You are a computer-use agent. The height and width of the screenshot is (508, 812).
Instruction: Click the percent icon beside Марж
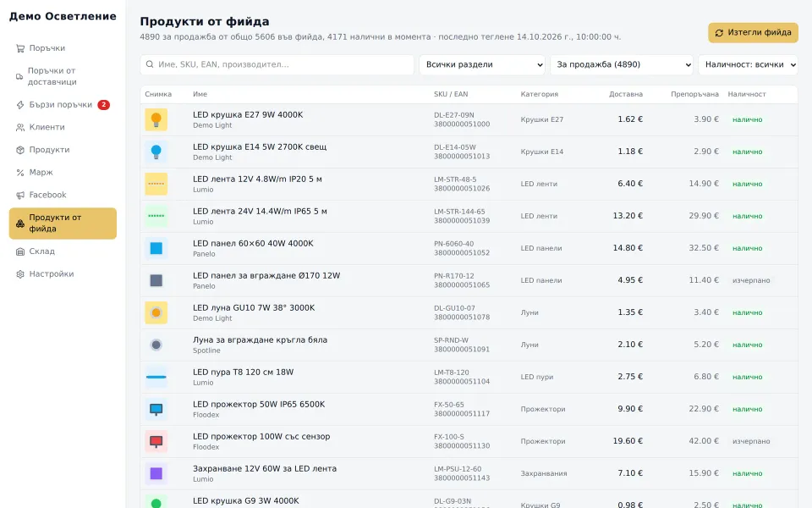20,173
